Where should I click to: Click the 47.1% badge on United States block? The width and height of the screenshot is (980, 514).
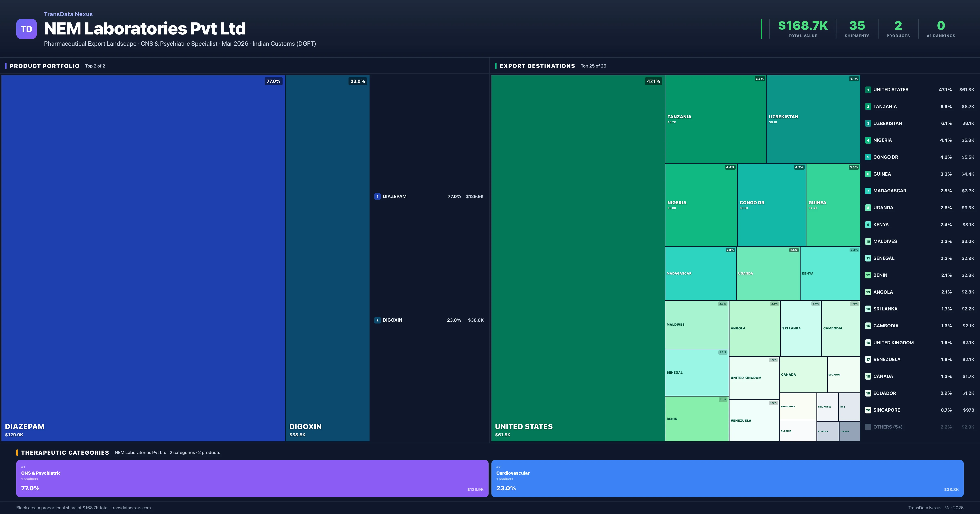pos(653,81)
